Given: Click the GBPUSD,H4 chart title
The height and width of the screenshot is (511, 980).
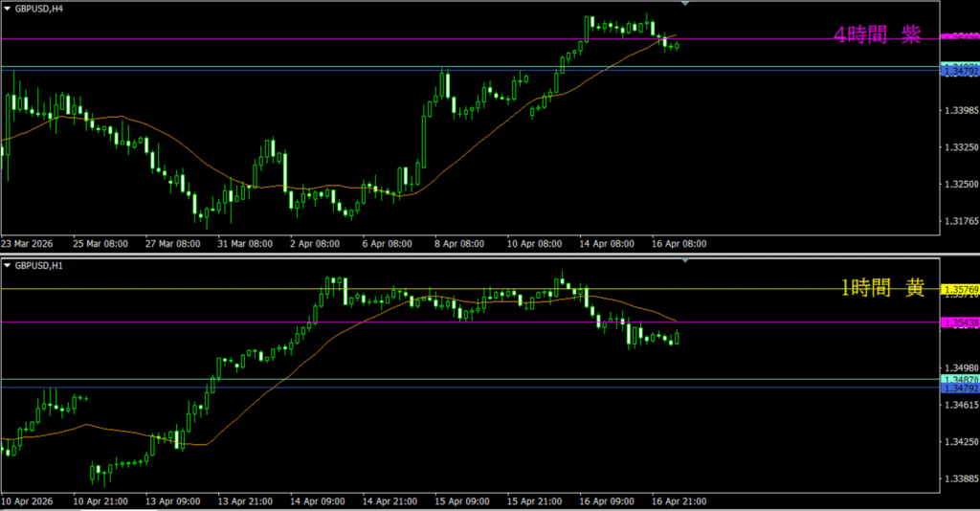Looking at the screenshot, I should (41, 7).
